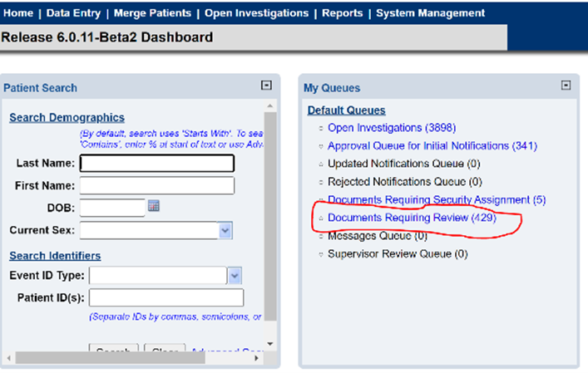Click the Search Demographics heading link
This screenshot has height=373, width=588.
(67, 118)
